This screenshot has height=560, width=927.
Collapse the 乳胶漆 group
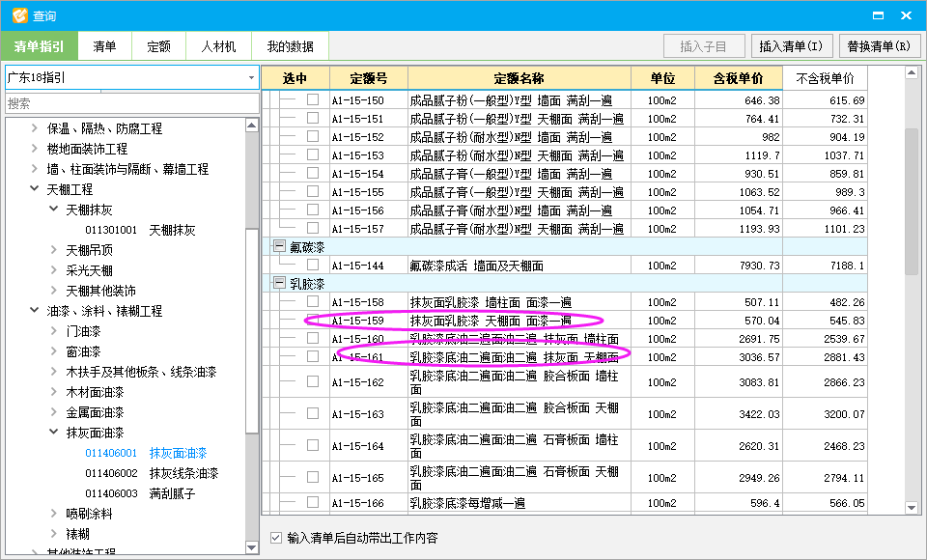point(280,283)
